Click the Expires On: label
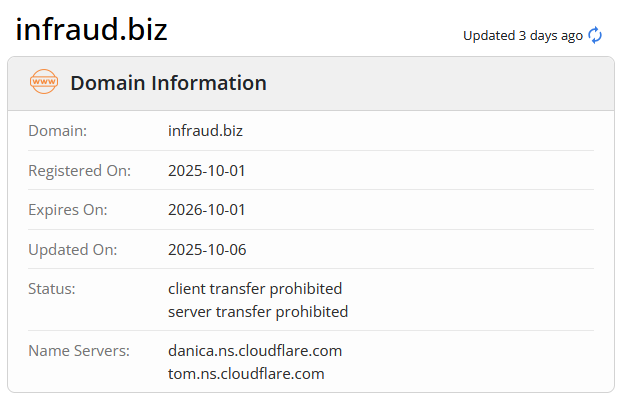 point(67,210)
